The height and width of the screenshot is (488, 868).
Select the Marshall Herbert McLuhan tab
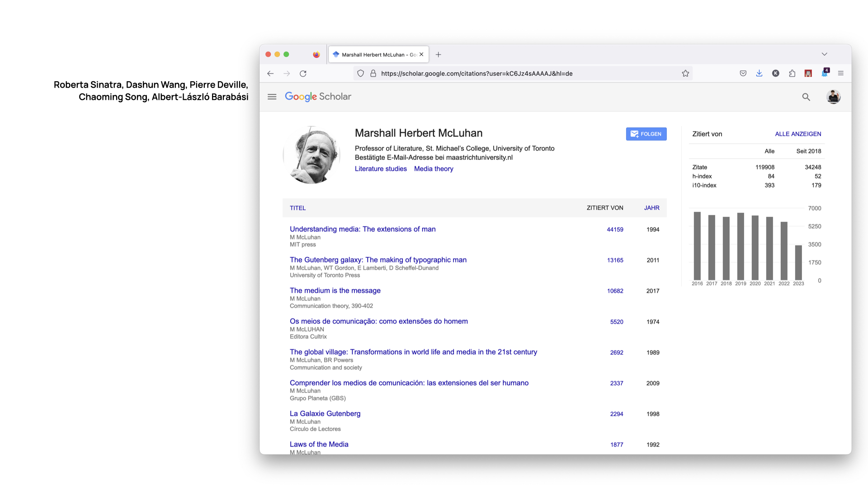(378, 55)
